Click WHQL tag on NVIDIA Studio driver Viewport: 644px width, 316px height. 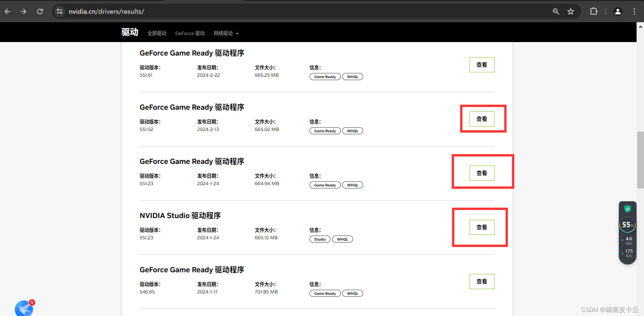point(343,239)
